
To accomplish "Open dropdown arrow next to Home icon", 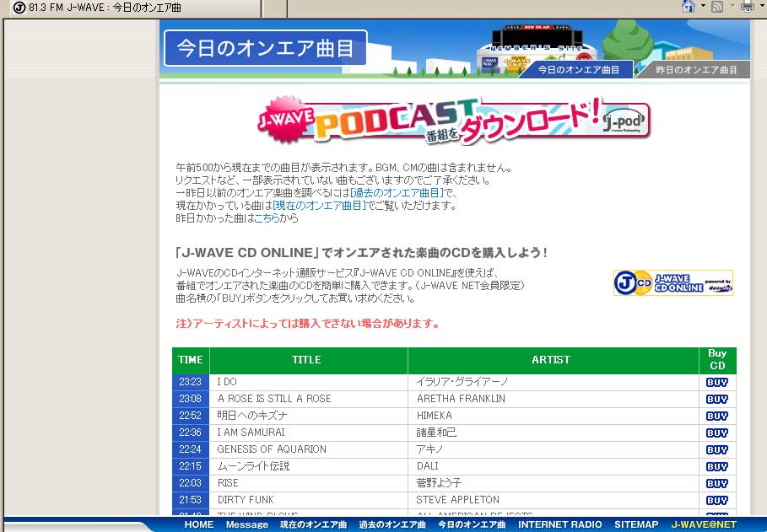I will point(703,6).
